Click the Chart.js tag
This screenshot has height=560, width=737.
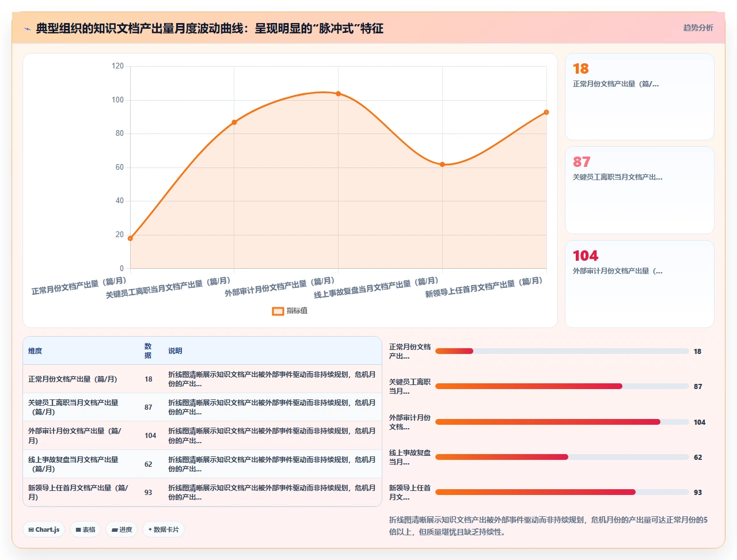pos(44,529)
